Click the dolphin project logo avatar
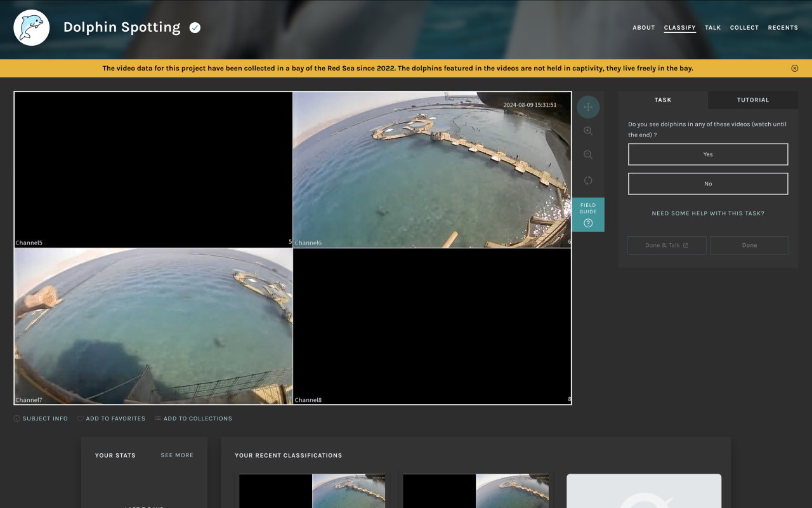Screen dimensions: 812x508 [32, 28]
